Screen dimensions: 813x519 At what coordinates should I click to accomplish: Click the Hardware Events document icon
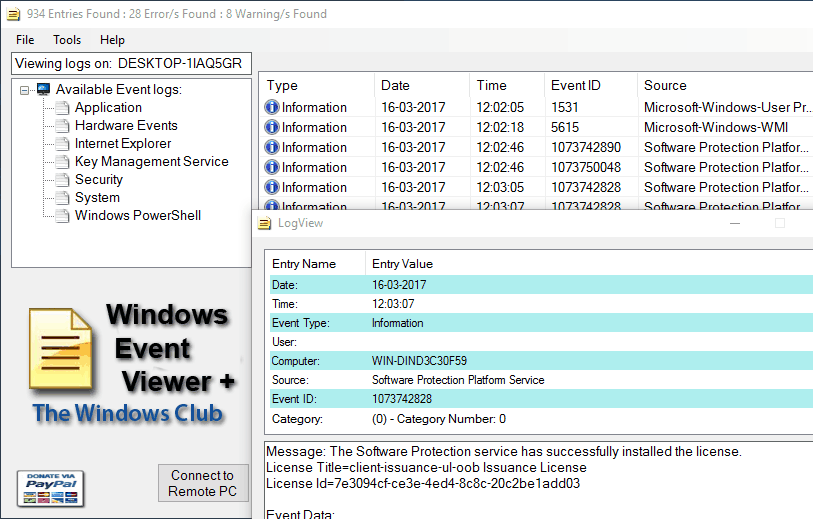click(x=62, y=126)
